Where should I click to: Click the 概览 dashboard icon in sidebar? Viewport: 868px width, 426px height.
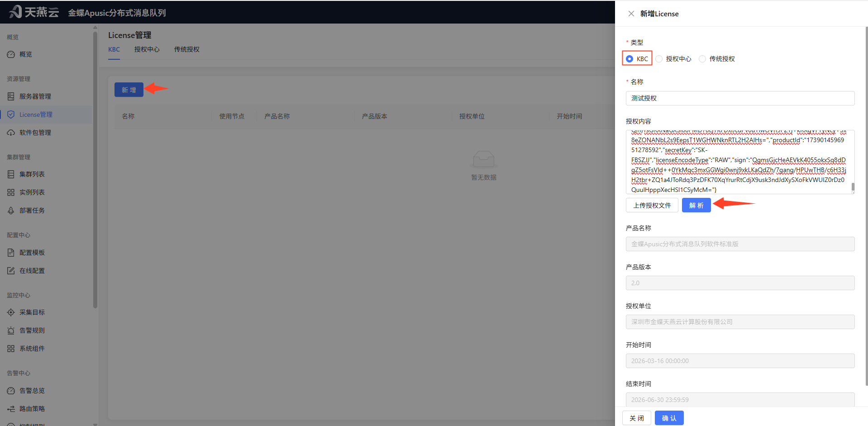click(11, 54)
